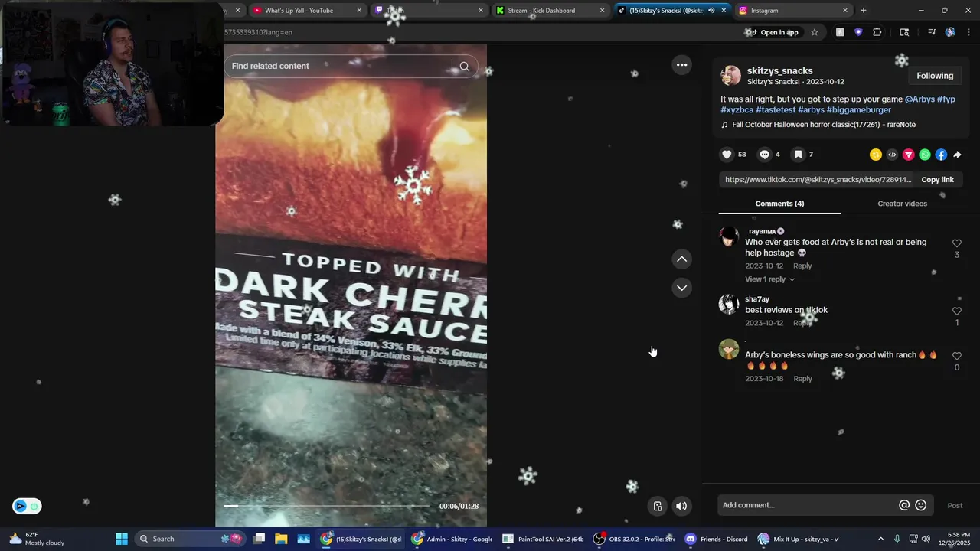Seek along the video progress bar
980x551 pixels.
(x=326, y=506)
